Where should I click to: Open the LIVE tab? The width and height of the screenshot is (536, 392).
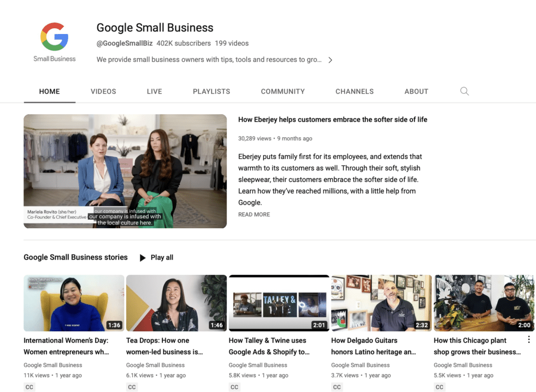pos(154,92)
